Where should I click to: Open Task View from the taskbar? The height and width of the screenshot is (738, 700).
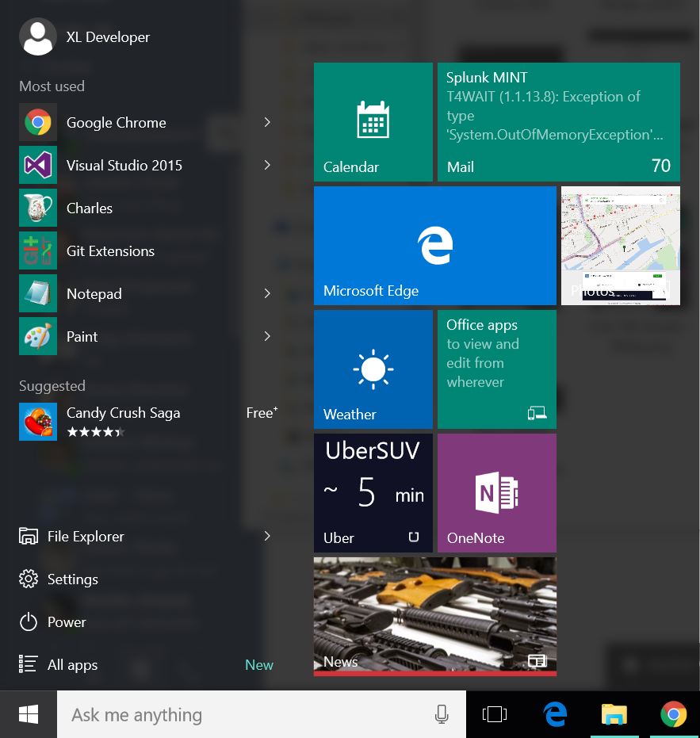[x=495, y=714]
